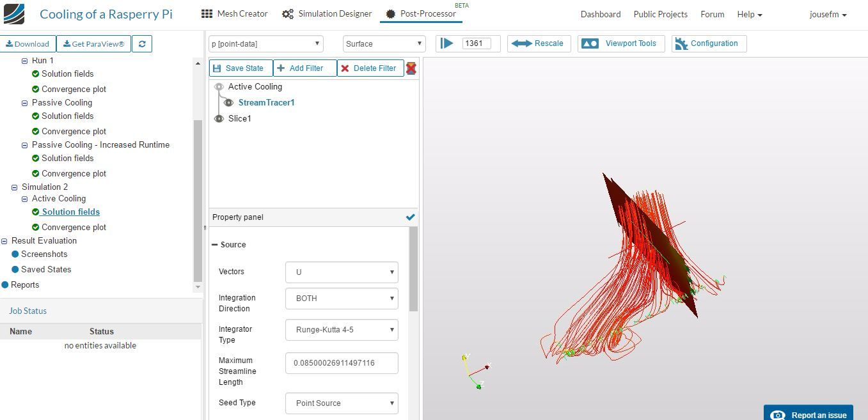This screenshot has height=420, width=868.
Task: Click the refresh icon next to Get ParaView
Action: click(142, 43)
